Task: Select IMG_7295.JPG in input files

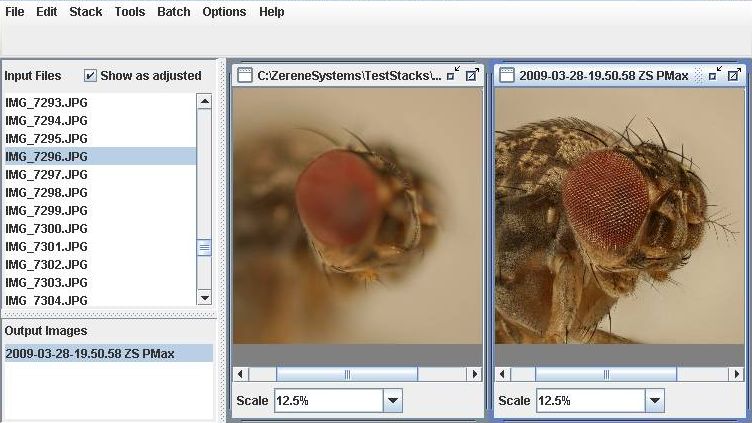Action: 100,139
